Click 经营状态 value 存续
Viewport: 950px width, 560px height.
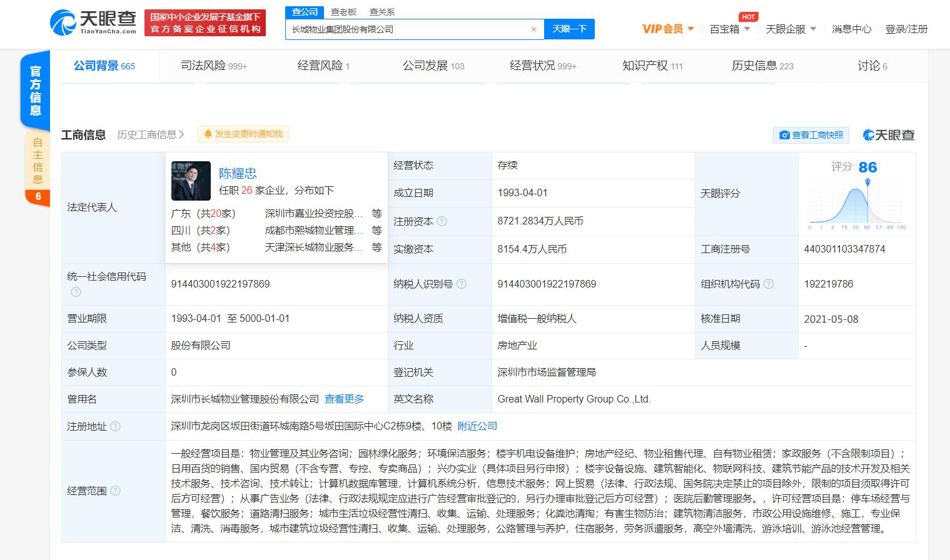[x=507, y=165]
